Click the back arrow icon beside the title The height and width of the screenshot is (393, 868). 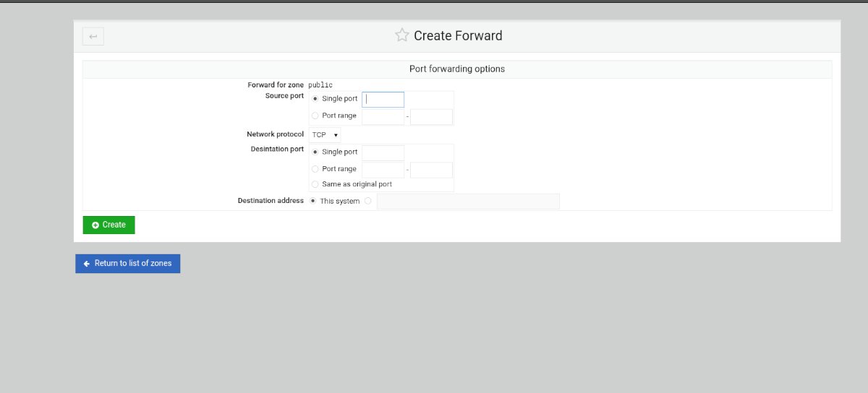pos(93,36)
